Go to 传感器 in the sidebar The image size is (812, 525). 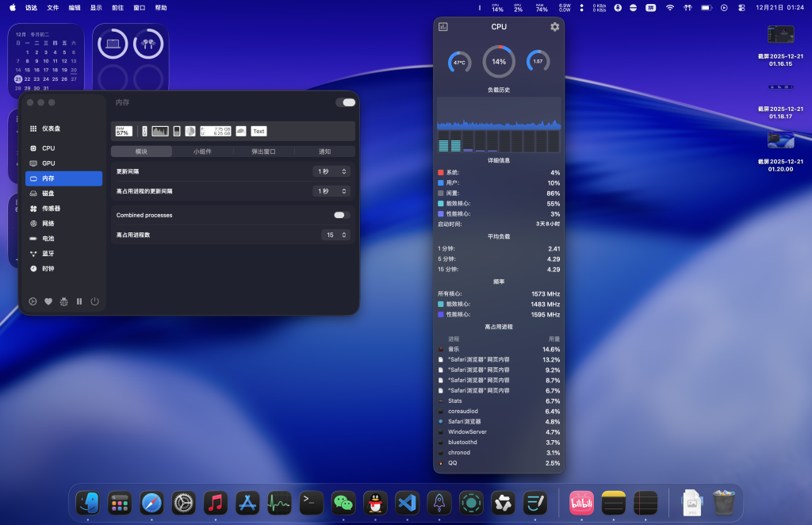(x=51, y=209)
